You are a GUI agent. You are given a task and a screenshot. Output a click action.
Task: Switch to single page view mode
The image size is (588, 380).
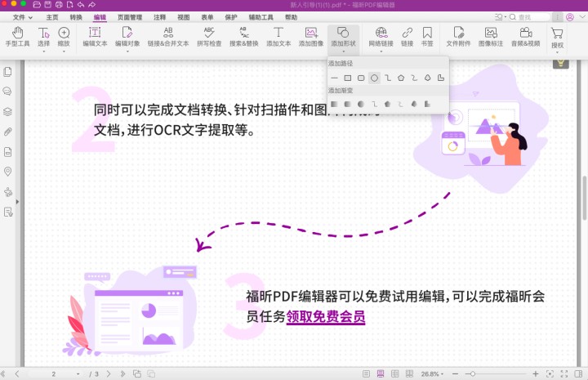367,373
